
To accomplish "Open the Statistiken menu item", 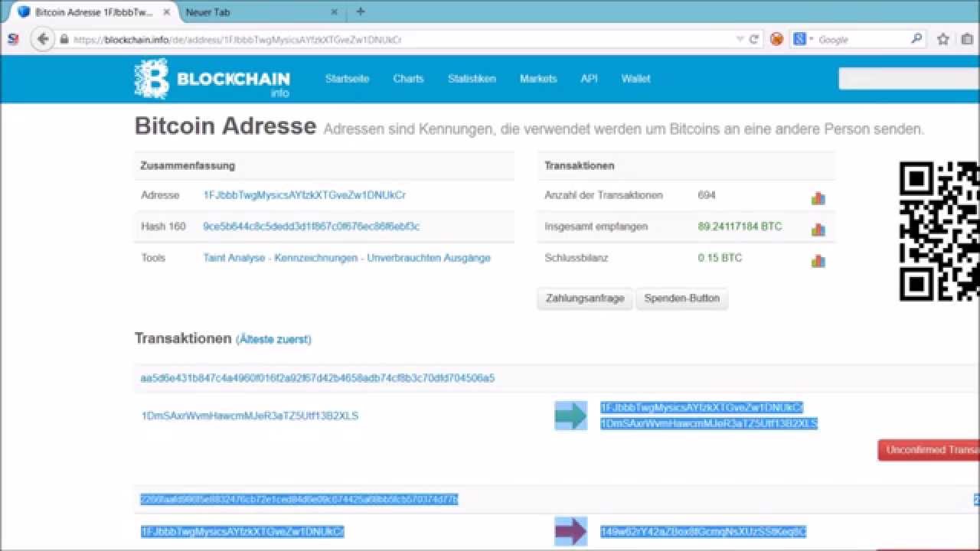I will pyautogui.click(x=472, y=79).
